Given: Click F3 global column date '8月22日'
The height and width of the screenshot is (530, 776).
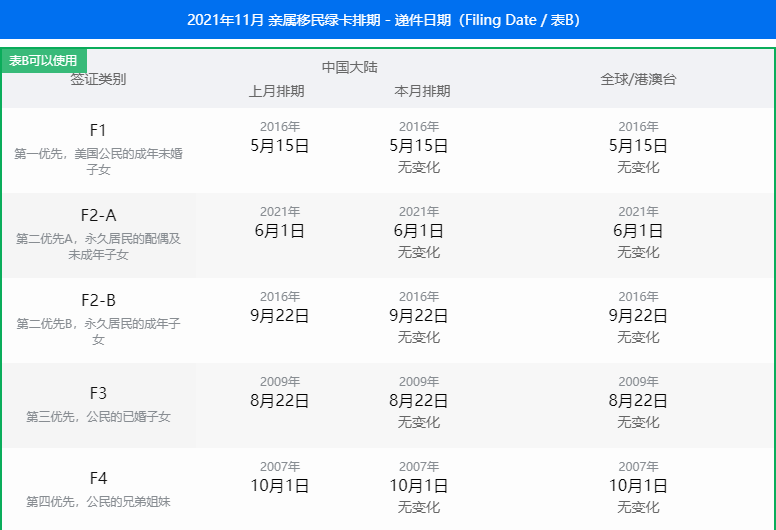Looking at the screenshot, I should 638,401.
